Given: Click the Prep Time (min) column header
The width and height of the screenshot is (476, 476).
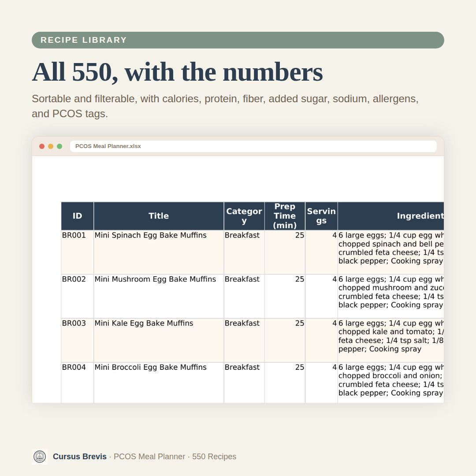Looking at the screenshot, I should click(x=285, y=216).
